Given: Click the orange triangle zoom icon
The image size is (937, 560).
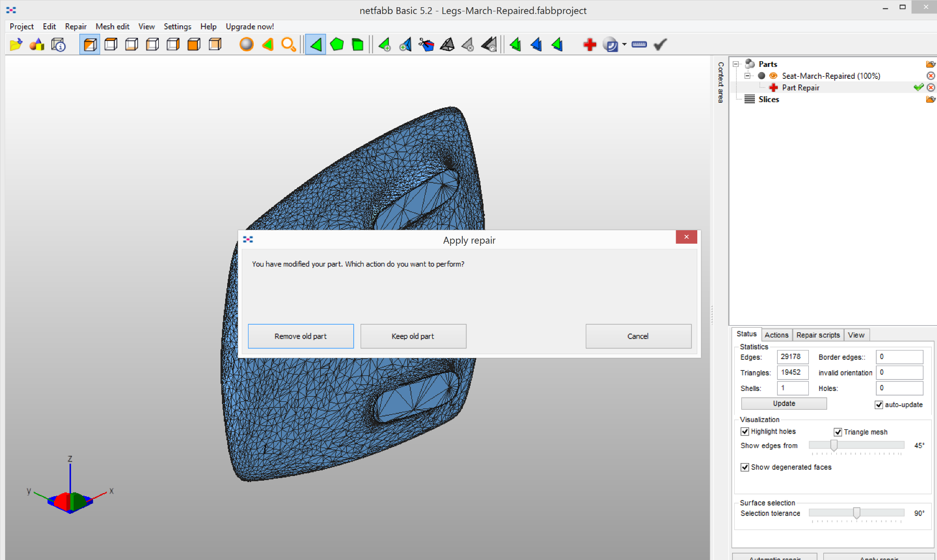Looking at the screenshot, I should pyautogui.click(x=268, y=45).
